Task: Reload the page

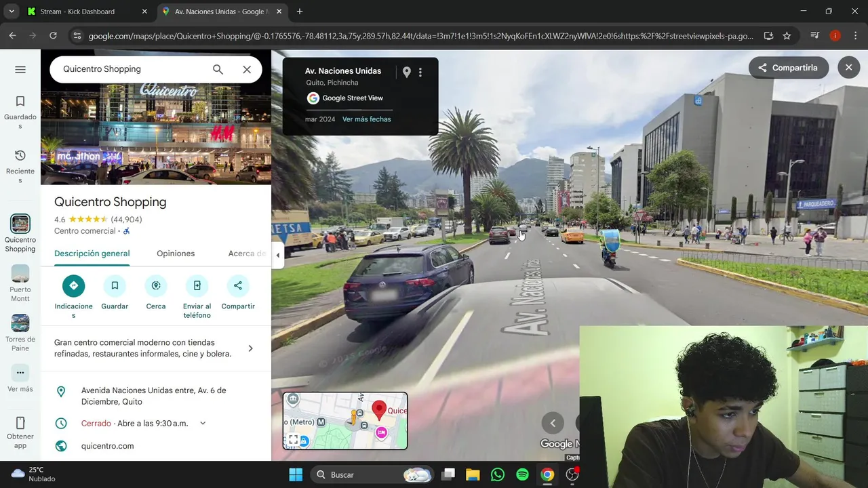Action: [x=53, y=36]
